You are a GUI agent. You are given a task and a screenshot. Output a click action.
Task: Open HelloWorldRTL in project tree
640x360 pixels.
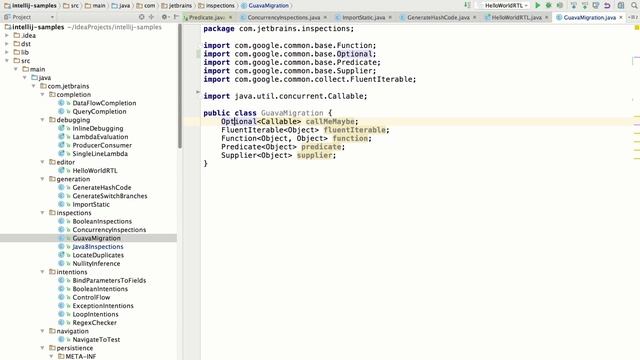click(95, 171)
